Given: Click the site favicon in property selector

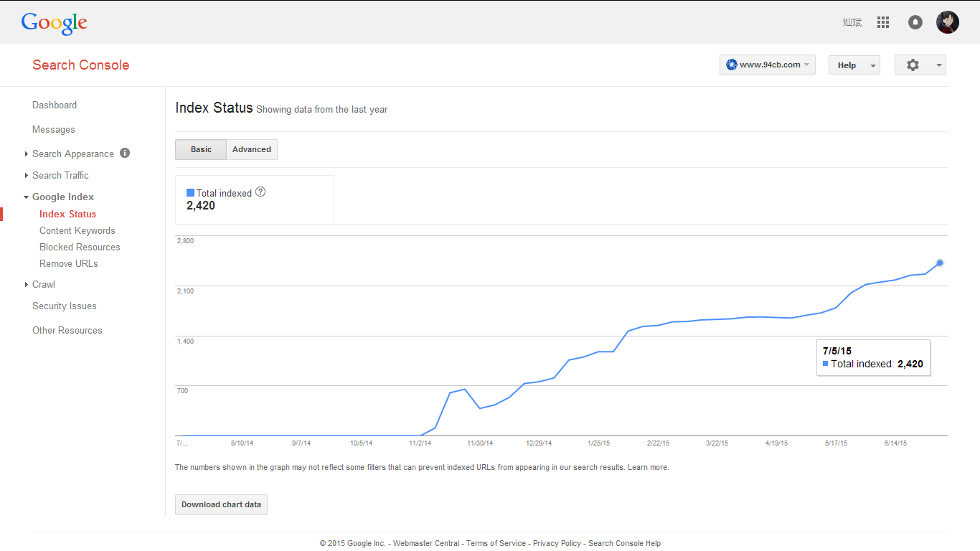Looking at the screenshot, I should click(731, 65).
